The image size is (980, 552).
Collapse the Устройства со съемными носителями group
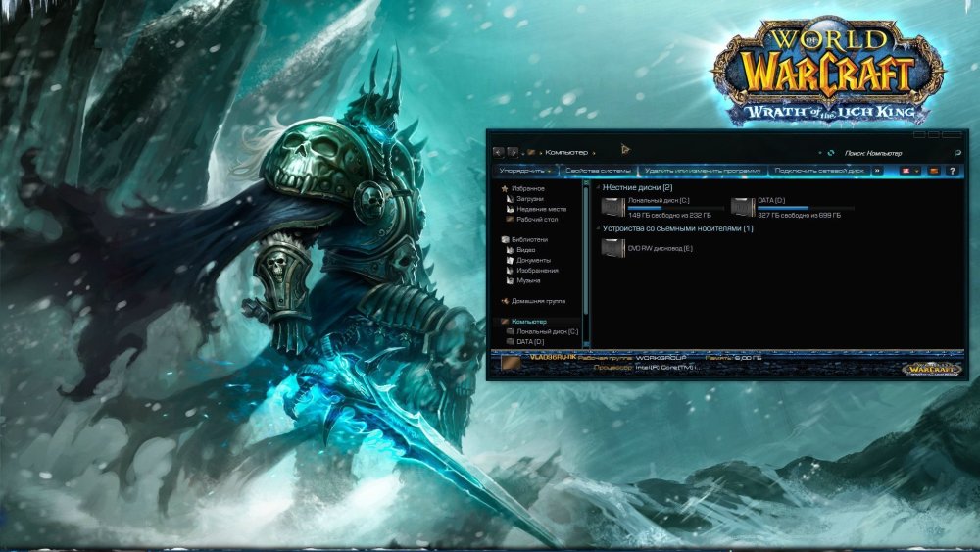598,229
